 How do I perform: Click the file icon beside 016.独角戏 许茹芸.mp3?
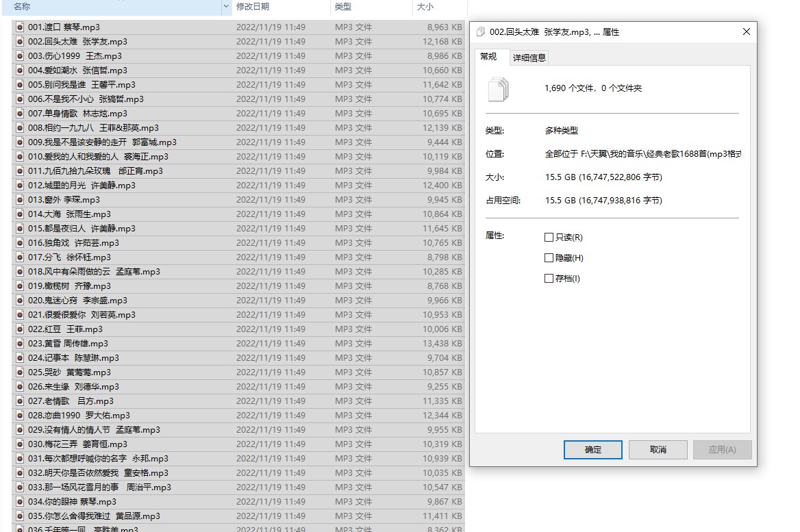tap(20, 243)
